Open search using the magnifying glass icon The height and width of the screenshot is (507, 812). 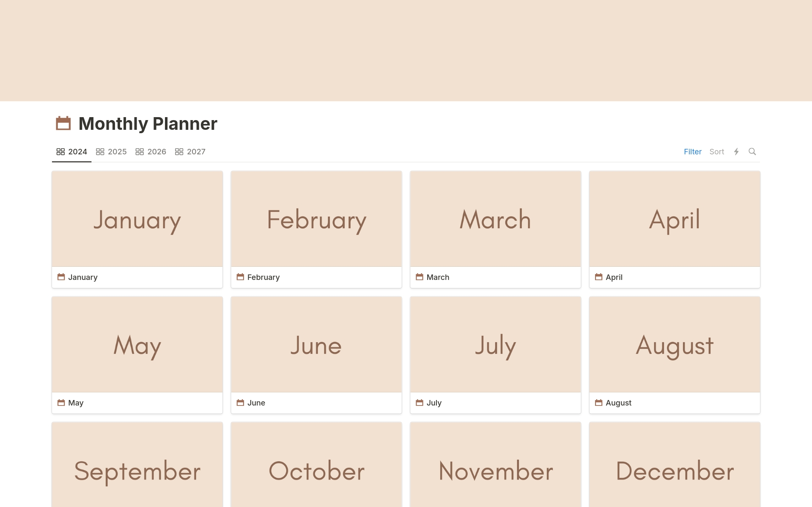coord(753,151)
